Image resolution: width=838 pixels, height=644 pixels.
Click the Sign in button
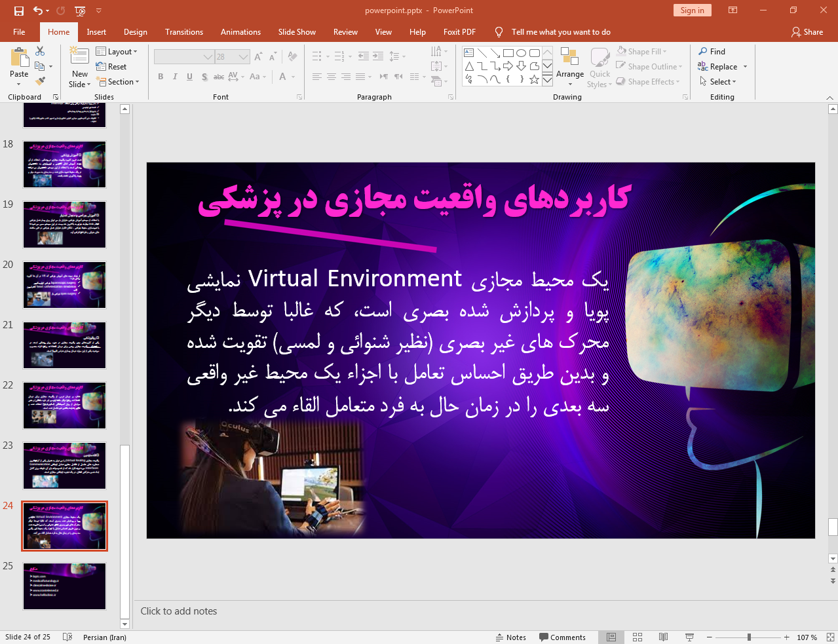tap(692, 10)
